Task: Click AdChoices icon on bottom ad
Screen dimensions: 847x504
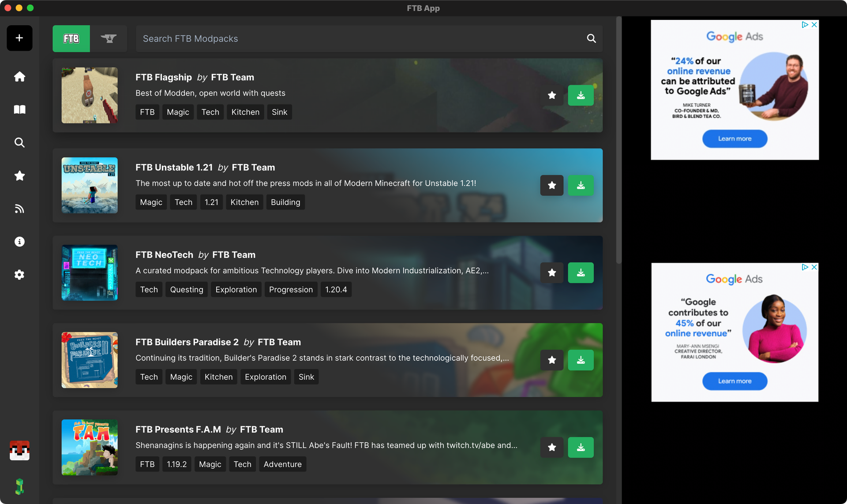Action: click(805, 267)
